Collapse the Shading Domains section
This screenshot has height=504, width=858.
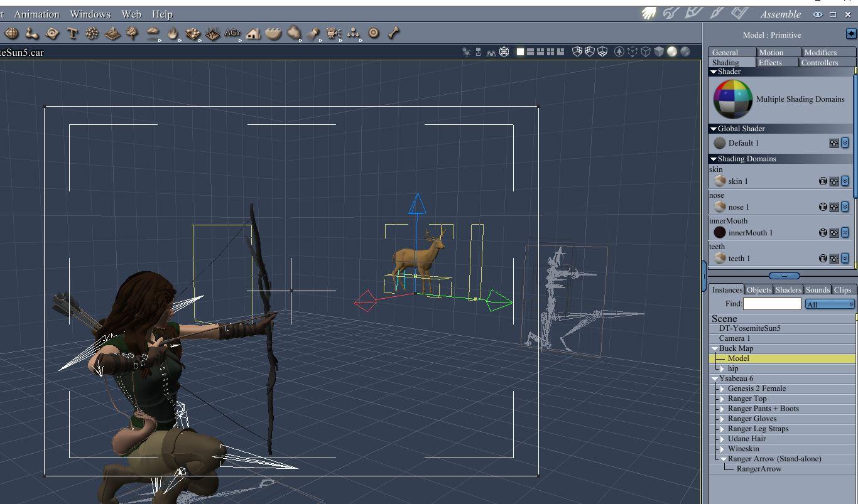(x=714, y=159)
